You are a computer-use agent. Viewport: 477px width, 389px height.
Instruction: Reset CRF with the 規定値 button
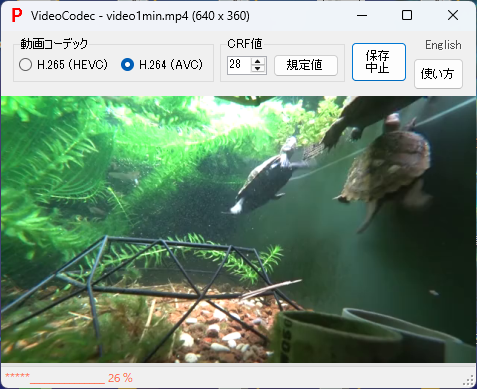pos(306,65)
